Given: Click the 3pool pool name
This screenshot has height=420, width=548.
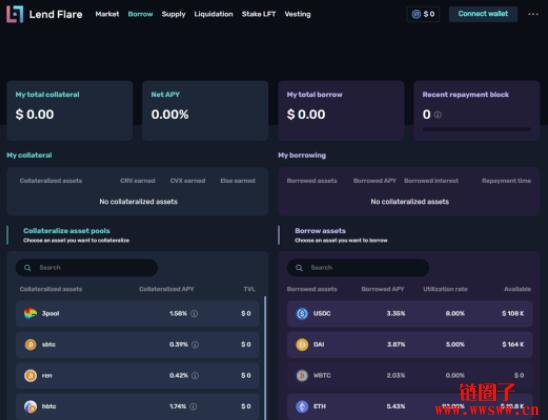Looking at the screenshot, I should 51,313.
